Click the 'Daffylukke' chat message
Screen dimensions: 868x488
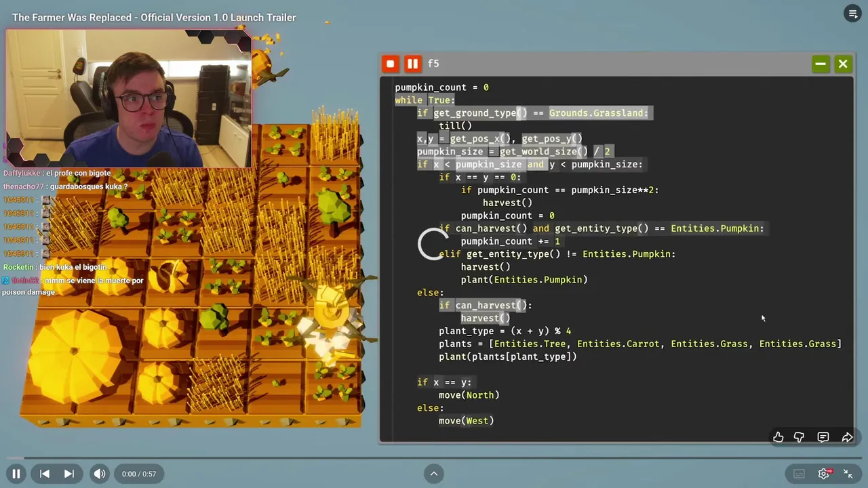tap(57, 173)
